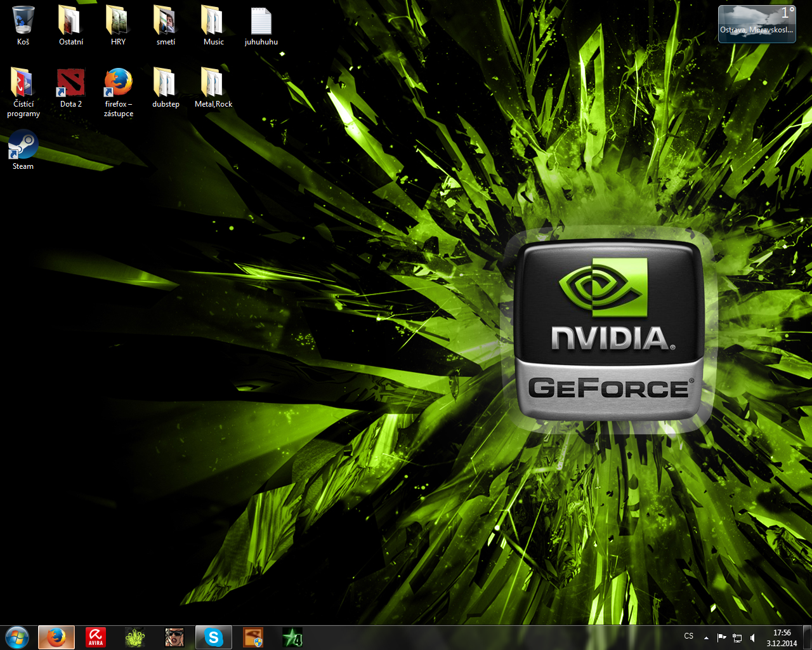Click the CS language indicator

coord(689,636)
